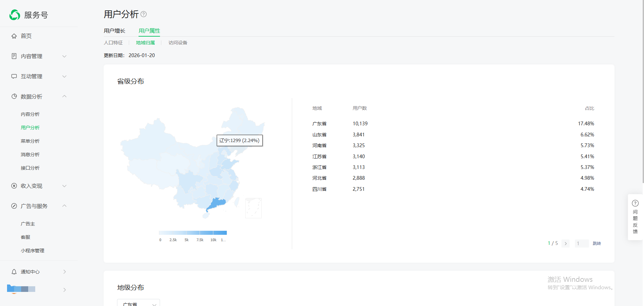
Task: Select the 访问设备 sub-tab
Action: click(x=178, y=43)
